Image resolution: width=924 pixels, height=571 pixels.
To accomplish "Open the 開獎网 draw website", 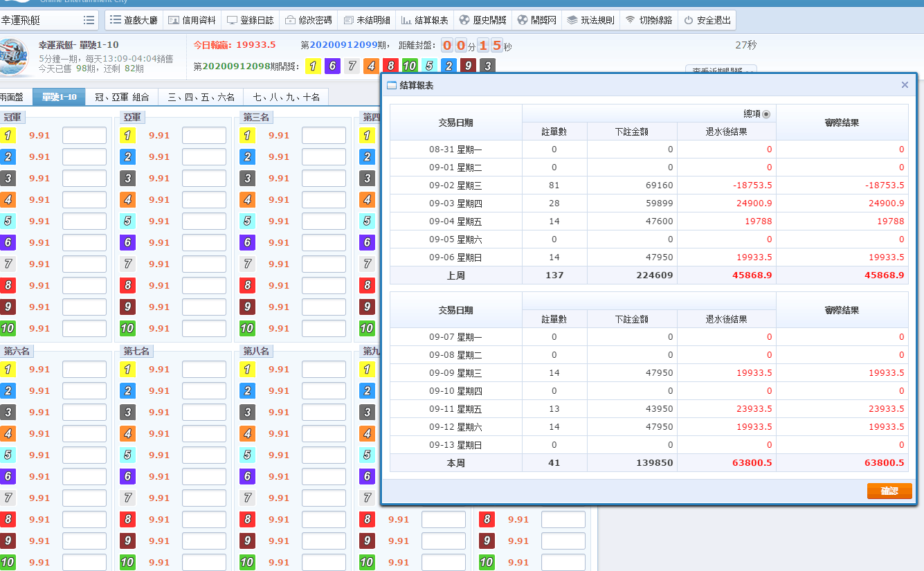I will point(536,20).
